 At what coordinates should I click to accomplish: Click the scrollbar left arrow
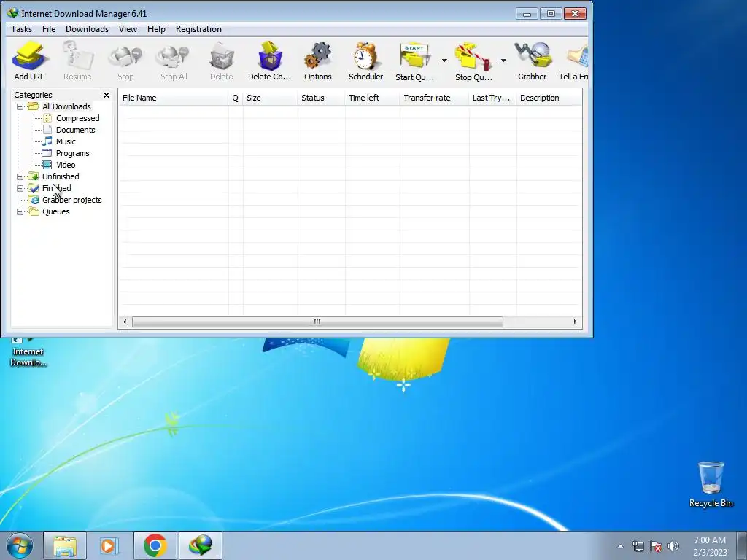(125, 322)
